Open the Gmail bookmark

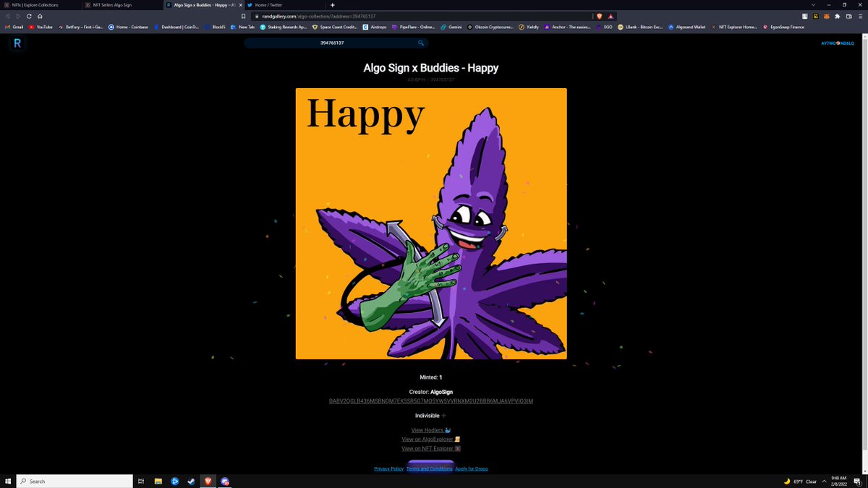click(14, 27)
